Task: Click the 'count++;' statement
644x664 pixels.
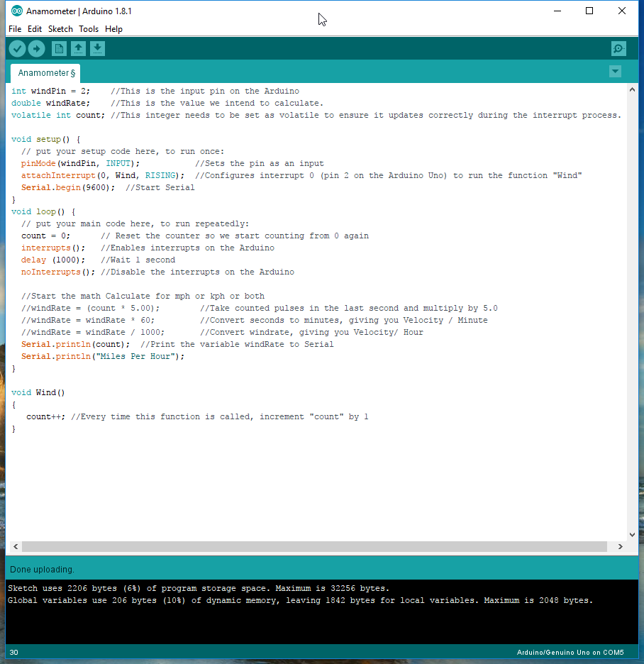Action: 45,416
